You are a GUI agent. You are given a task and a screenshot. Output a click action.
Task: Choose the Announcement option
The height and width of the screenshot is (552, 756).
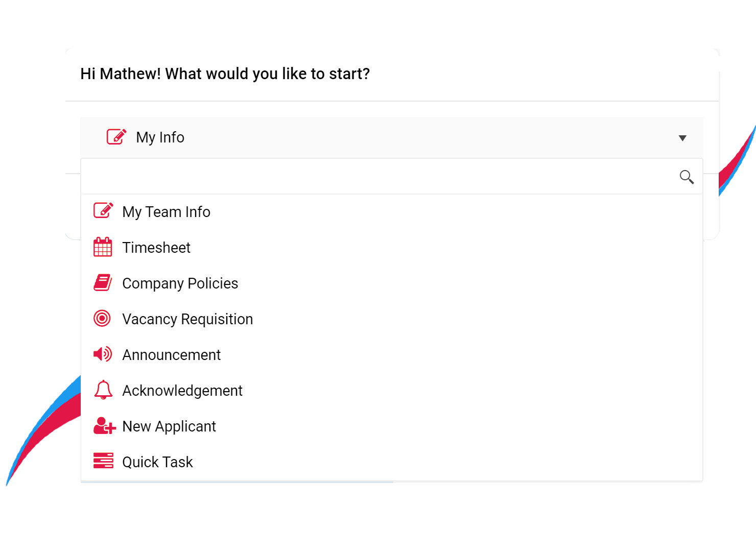pos(172,355)
